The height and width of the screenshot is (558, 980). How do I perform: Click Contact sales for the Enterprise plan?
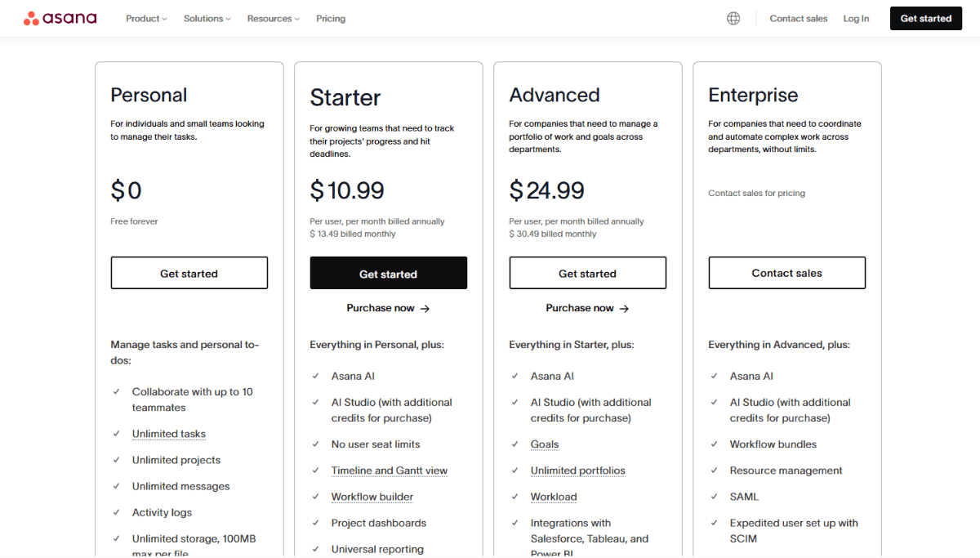786,272
